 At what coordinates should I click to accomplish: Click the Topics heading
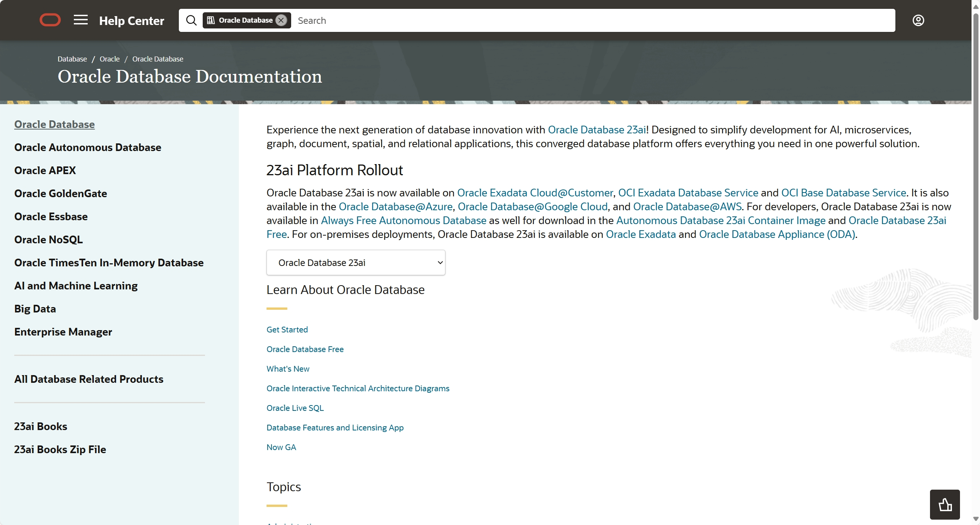coord(283,487)
